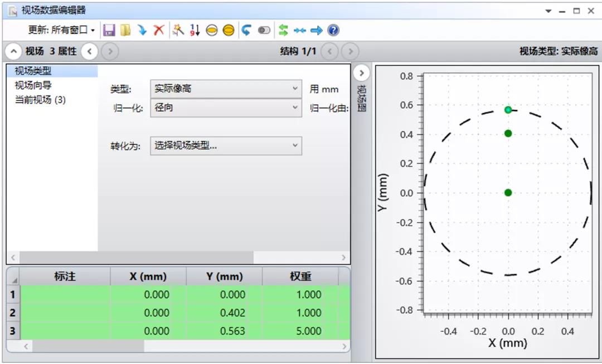Click the second yellow ellipse vignetting icon
Image resolution: width=602 pixels, height=364 pixels.
(x=229, y=30)
